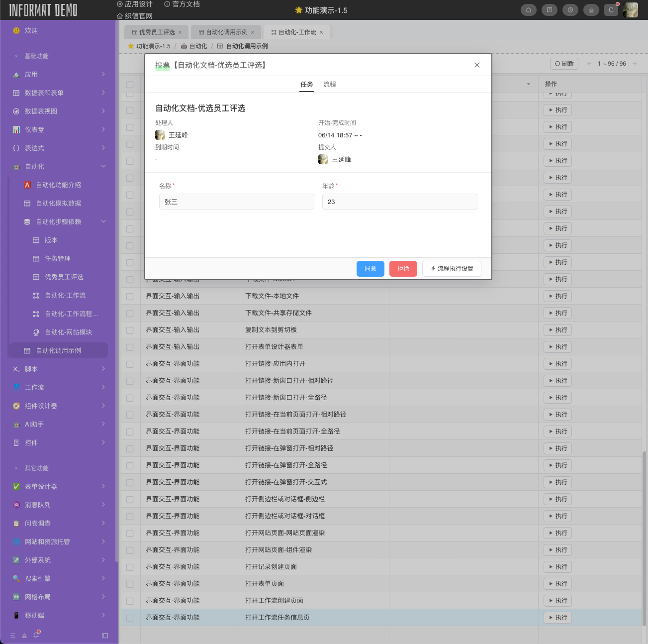The image size is (648, 644).
Task: Click the robot icon in top bar
Action: coord(591,10)
